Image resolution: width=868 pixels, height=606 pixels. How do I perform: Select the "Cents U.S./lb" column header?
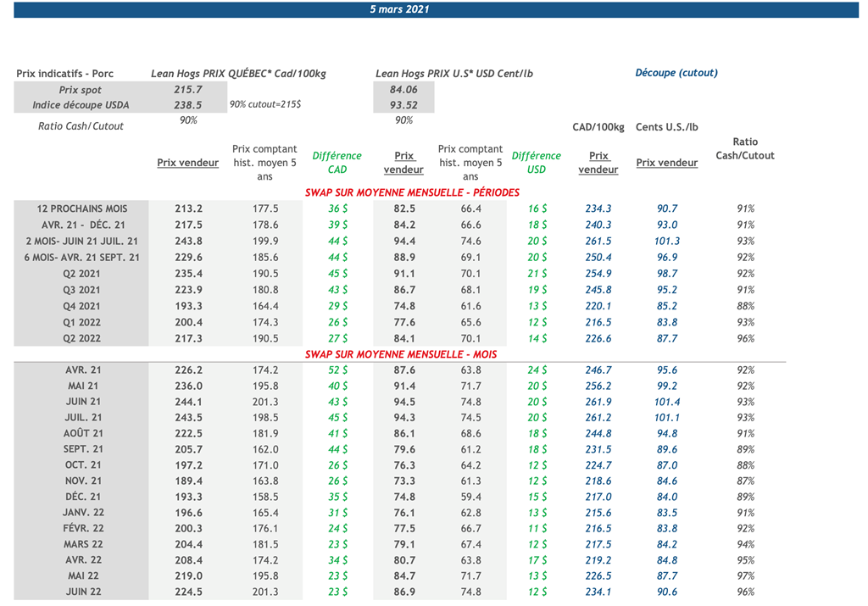667,127
